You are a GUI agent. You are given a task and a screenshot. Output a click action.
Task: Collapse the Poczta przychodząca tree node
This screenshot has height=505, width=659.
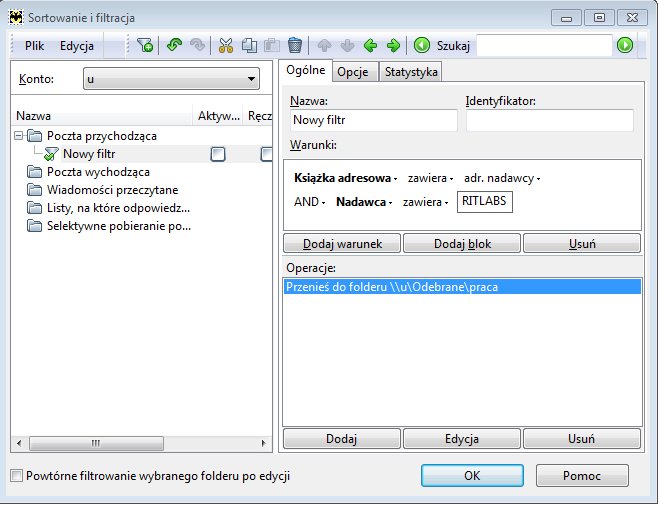(19, 136)
